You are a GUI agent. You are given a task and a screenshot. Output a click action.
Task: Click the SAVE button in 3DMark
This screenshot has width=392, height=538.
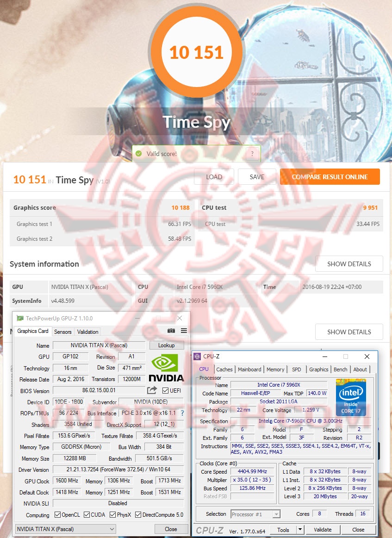click(257, 177)
